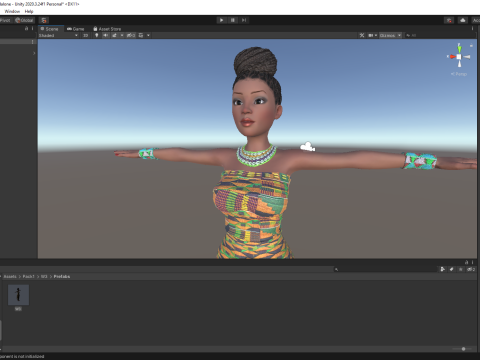480x360 pixels.
Task: Toggle scene effects (skybox) icon
Action: click(x=115, y=35)
